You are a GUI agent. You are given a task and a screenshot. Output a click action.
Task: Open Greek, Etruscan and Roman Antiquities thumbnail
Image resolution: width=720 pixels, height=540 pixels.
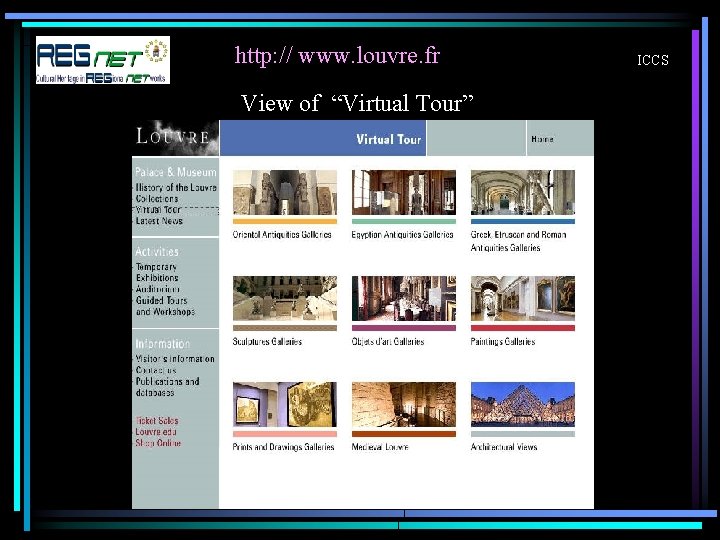point(523,192)
